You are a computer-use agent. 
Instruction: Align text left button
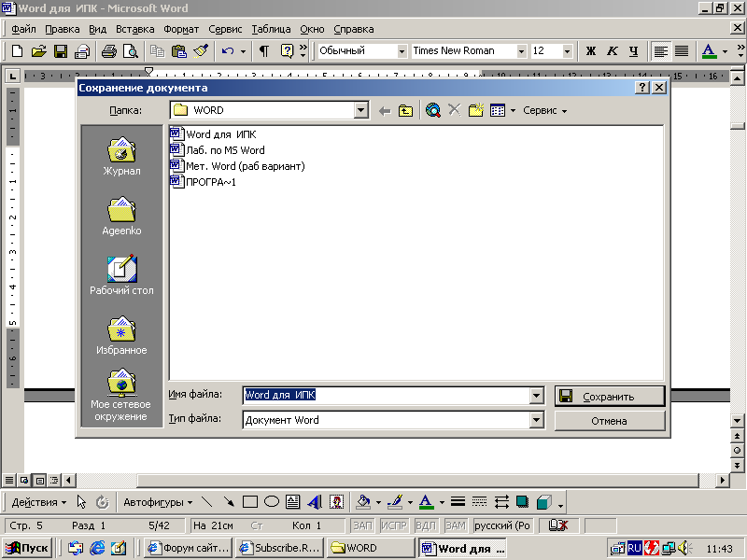660,51
